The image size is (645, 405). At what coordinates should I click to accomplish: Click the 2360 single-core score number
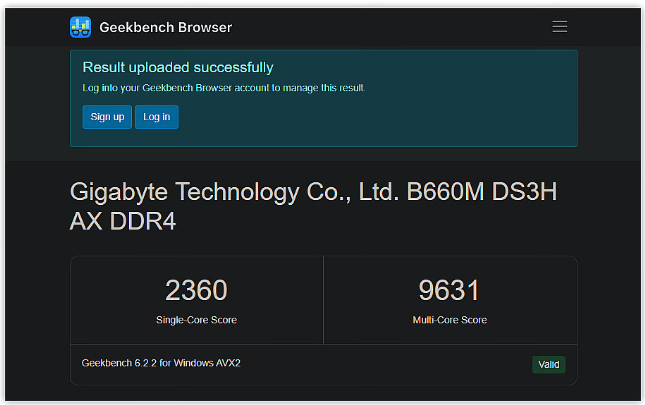tap(196, 291)
